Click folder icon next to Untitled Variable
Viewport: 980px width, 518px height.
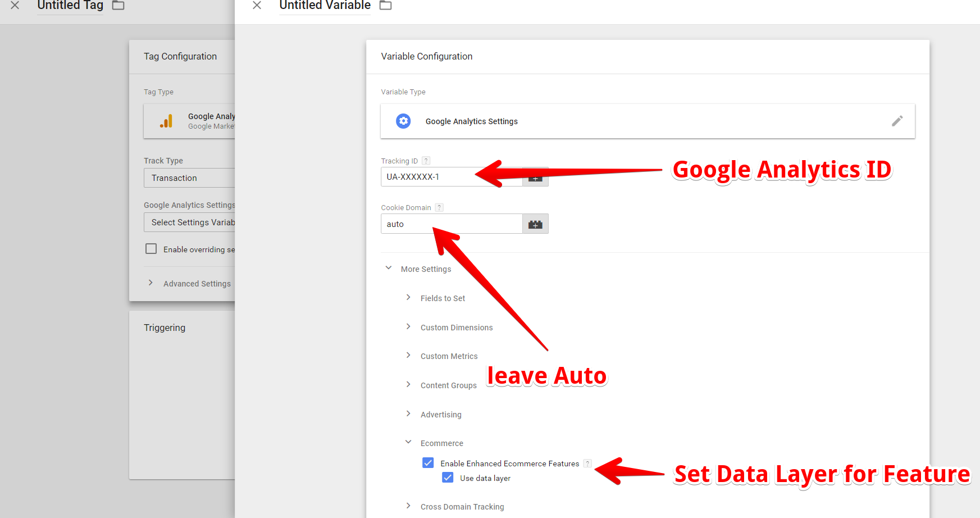(385, 5)
